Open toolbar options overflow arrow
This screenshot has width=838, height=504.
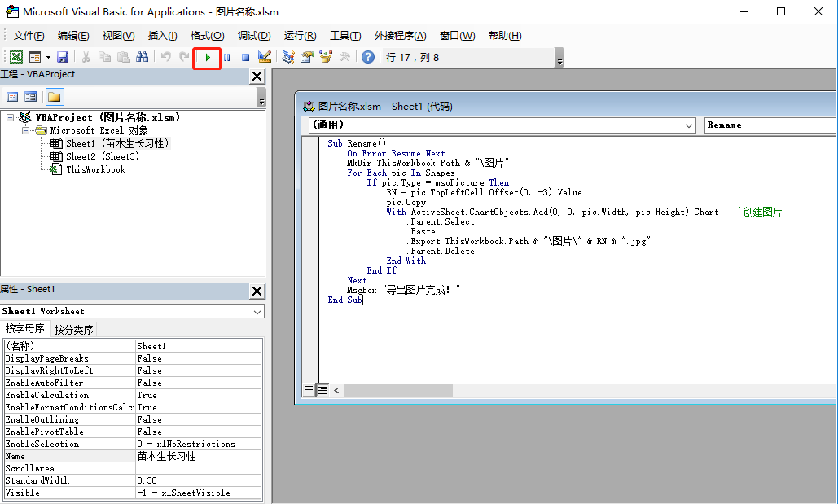(x=559, y=58)
